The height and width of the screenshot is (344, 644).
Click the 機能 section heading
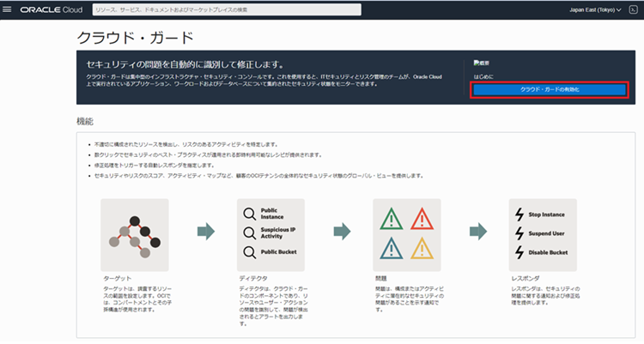coord(85,121)
